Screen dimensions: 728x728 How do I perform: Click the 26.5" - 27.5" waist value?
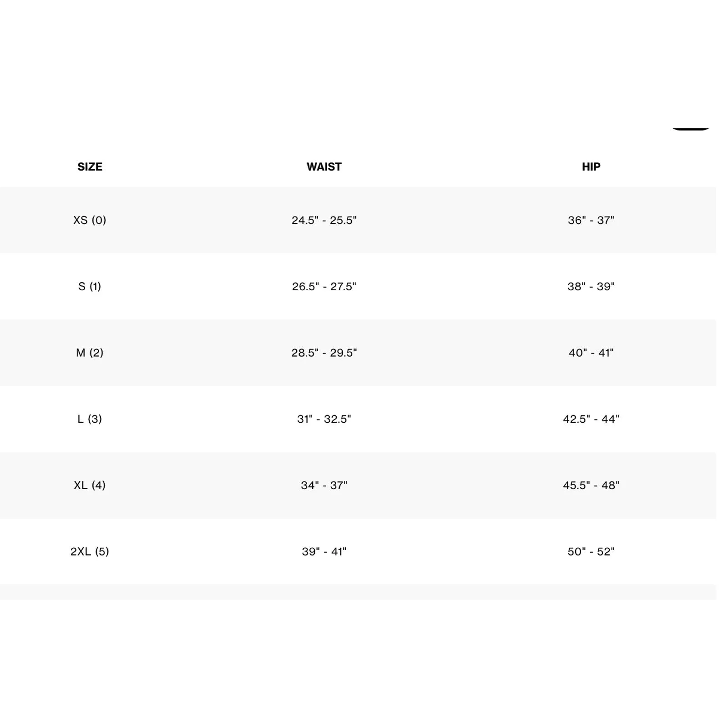pos(324,287)
